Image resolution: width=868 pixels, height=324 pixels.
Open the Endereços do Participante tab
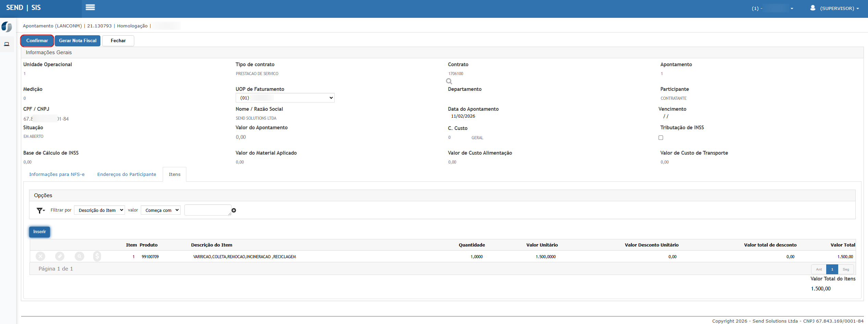126,175
